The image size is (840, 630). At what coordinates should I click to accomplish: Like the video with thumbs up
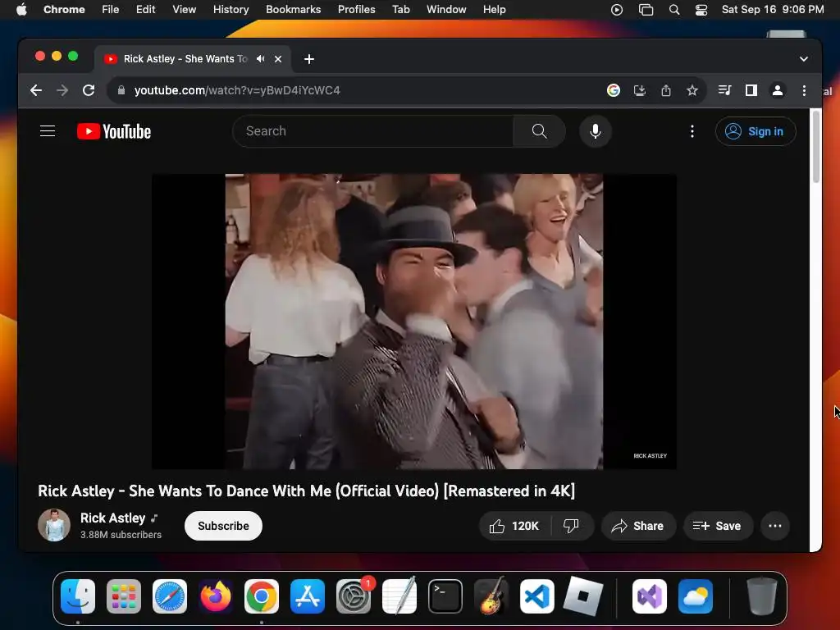(x=514, y=526)
